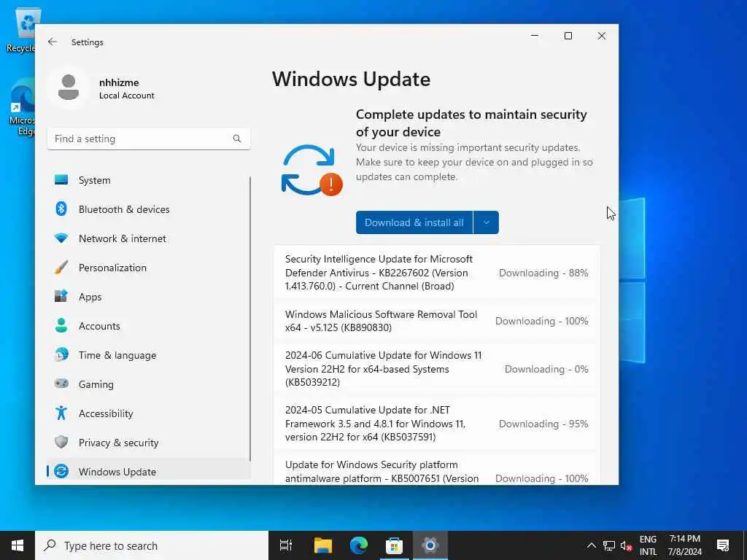Click the Show desktop strip at the taskbar end
Screen dimensions: 747x560
pos(745,545)
